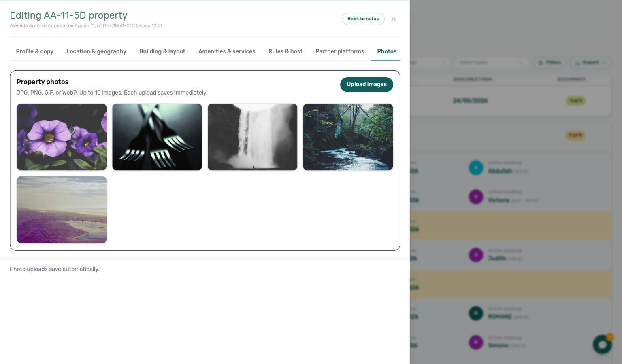Select the Photos tab

click(387, 51)
